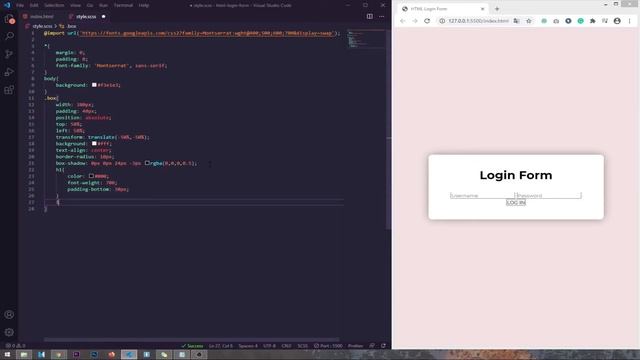Open the Chrome profile avatar
Screen dimensions: 640x360
tap(617, 21)
